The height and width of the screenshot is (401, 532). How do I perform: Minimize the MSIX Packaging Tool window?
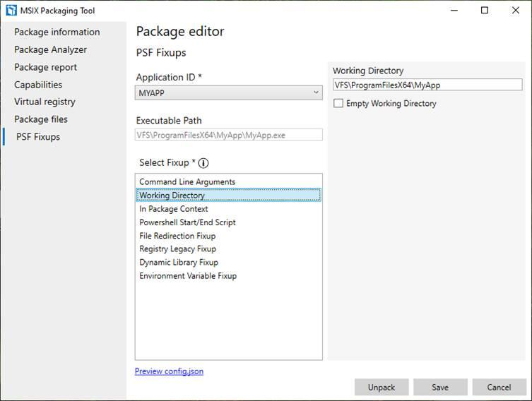point(454,11)
